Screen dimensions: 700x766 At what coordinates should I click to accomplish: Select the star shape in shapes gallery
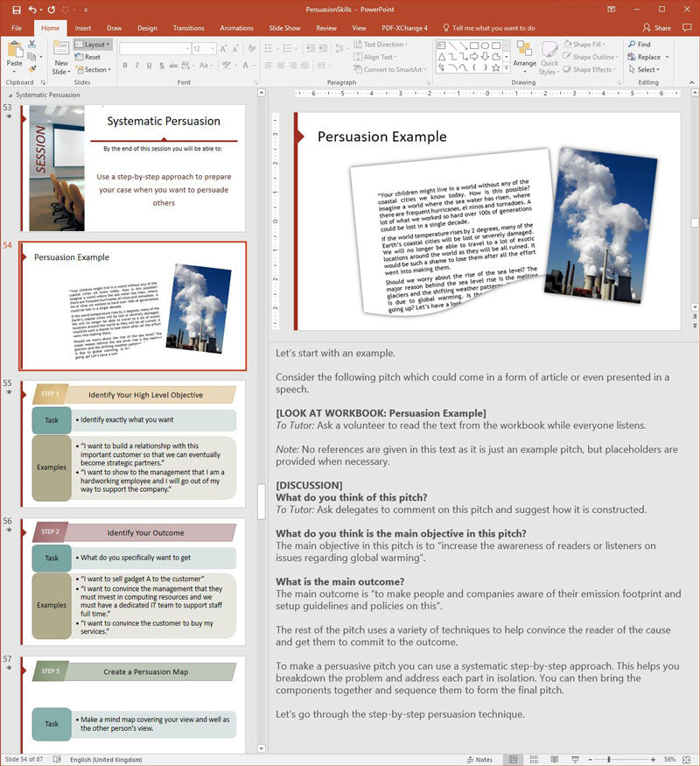point(496,68)
